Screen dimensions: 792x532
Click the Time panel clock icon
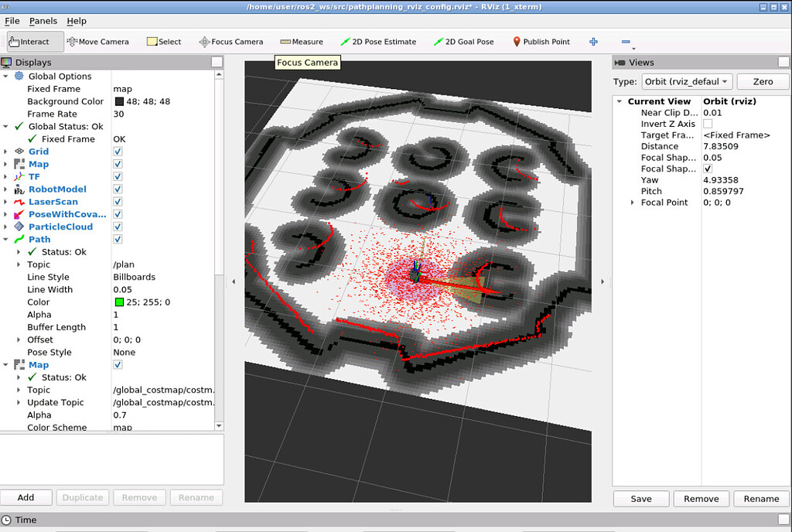6,520
